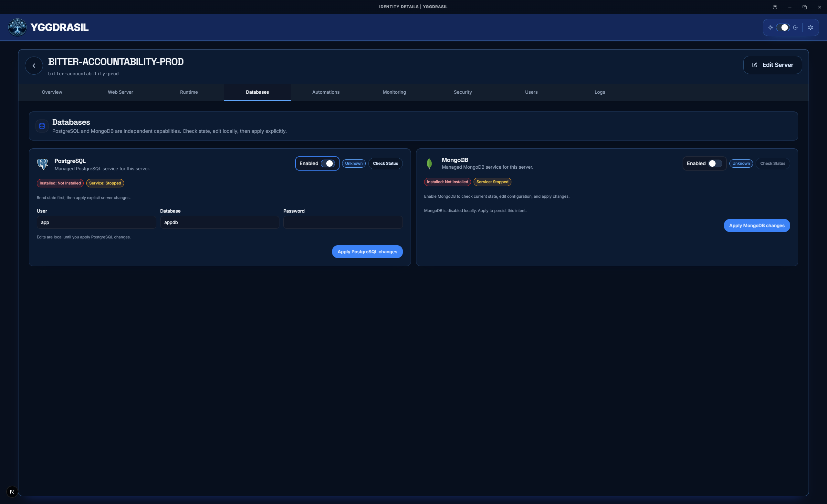Check PostgreSQL status with Check Status
827x504 pixels.
[x=385, y=163]
